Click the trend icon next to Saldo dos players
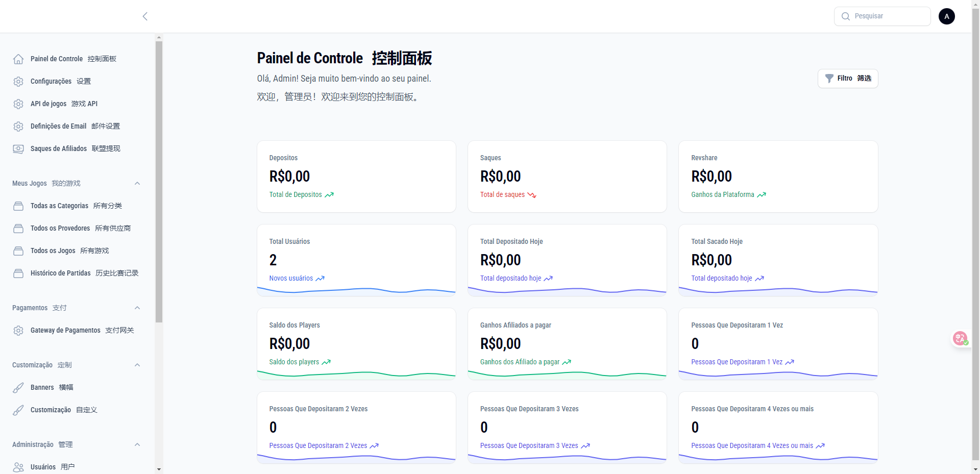980x474 pixels. [x=326, y=362]
